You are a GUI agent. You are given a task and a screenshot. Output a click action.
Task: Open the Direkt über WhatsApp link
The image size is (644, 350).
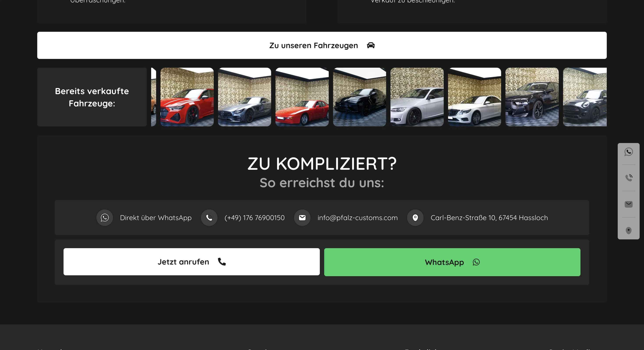tap(156, 218)
